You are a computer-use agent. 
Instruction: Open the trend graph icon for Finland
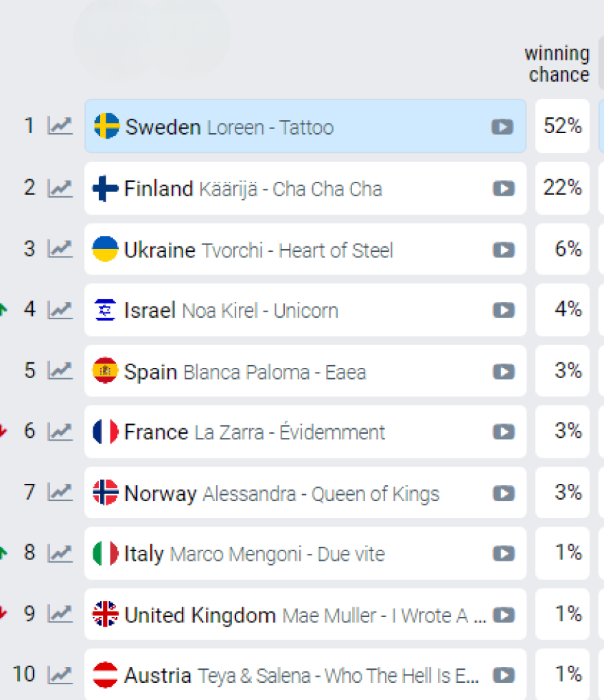[60, 188]
